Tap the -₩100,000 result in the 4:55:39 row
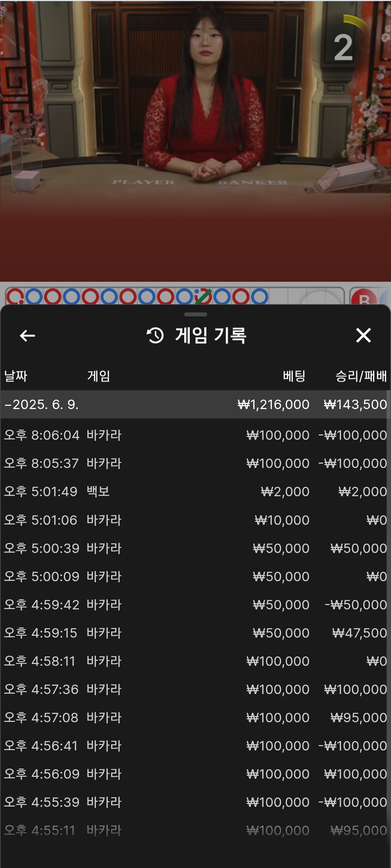The width and height of the screenshot is (391, 868). [353, 802]
